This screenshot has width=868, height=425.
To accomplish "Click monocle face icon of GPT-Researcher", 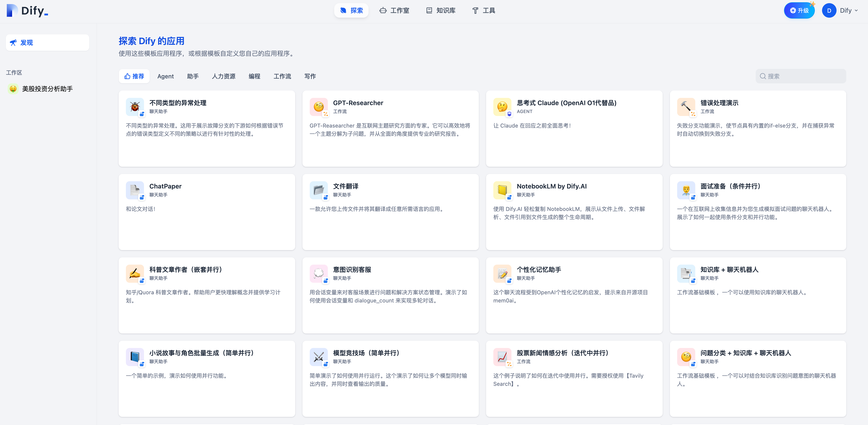I will (318, 107).
